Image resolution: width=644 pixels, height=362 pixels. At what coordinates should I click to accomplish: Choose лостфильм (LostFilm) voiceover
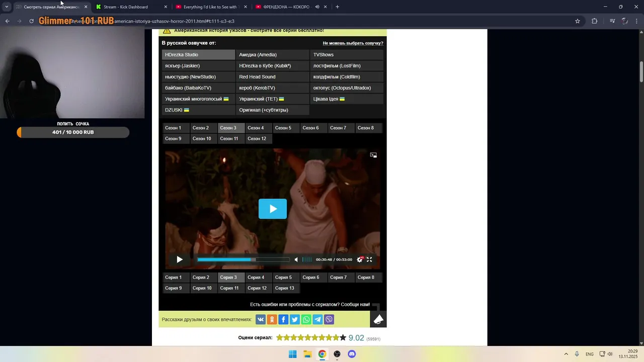[347, 65]
